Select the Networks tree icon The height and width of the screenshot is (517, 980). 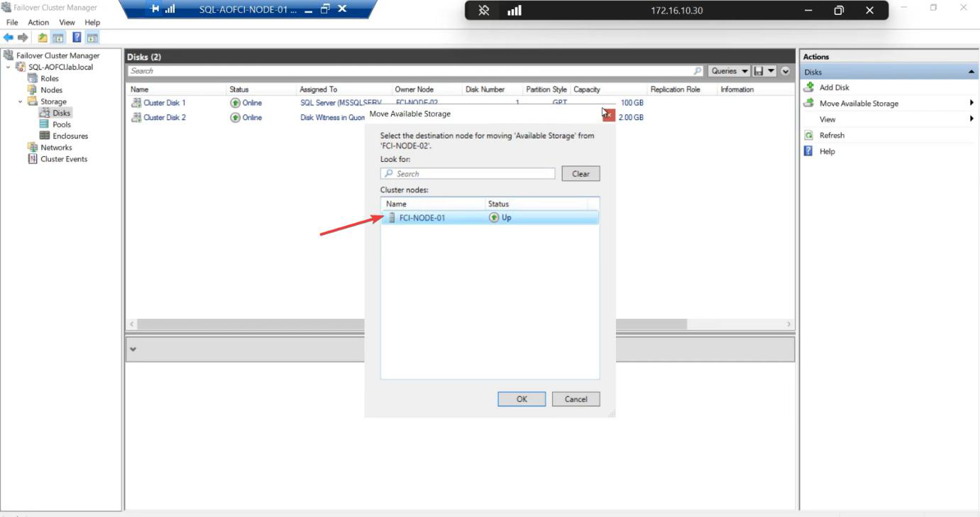coord(33,147)
